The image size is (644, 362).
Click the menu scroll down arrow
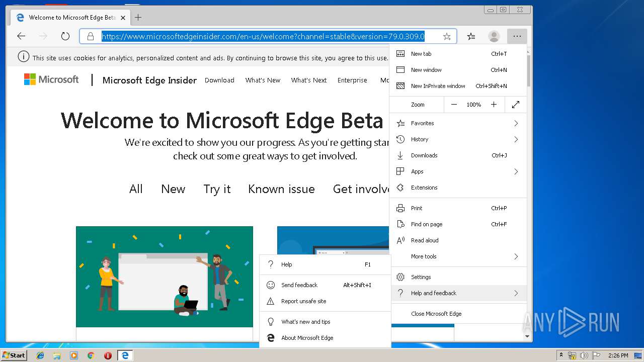[x=527, y=336]
